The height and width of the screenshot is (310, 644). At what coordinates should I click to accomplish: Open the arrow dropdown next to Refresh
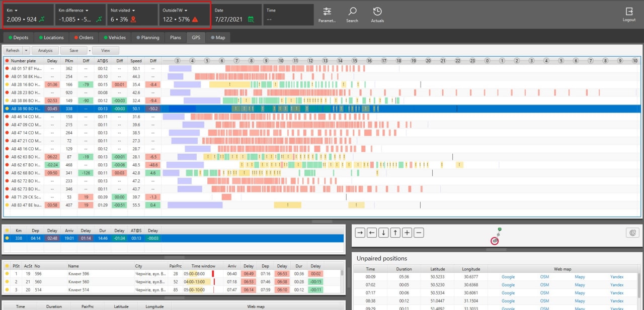(x=27, y=51)
